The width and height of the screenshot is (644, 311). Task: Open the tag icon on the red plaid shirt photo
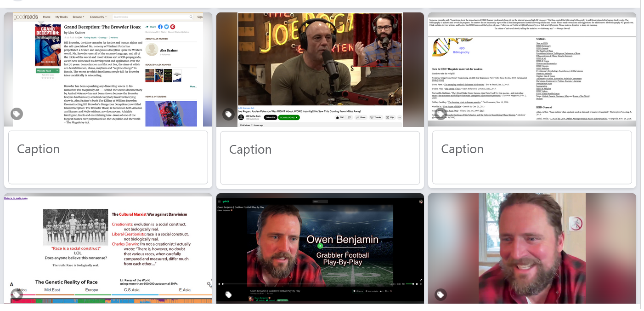click(x=441, y=294)
